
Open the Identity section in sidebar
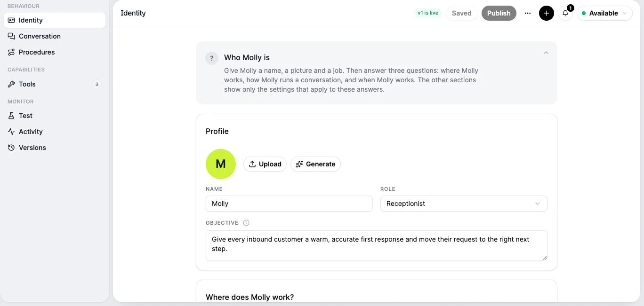[x=55, y=20]
